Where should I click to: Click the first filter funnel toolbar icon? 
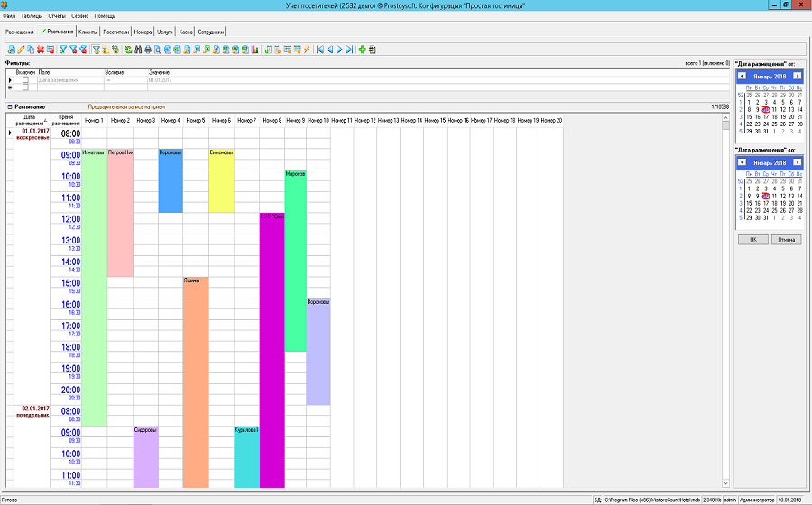pyautogui.click(x=62, y=50)
